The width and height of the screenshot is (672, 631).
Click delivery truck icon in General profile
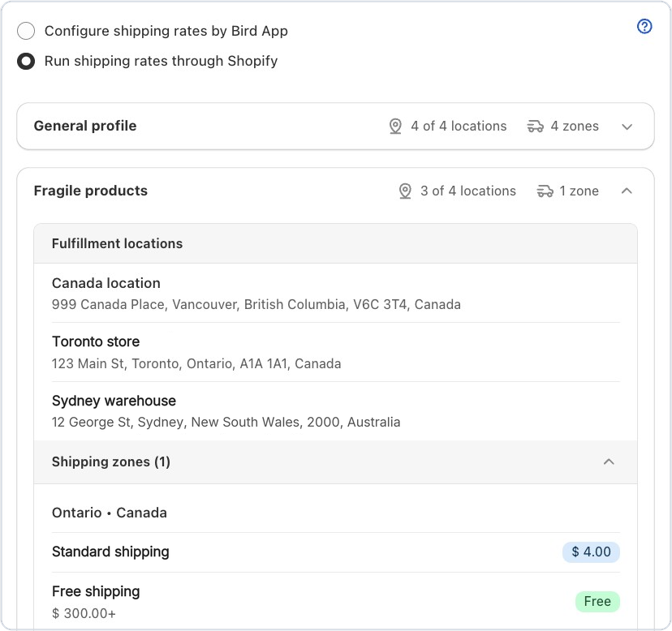pos(535,127)
